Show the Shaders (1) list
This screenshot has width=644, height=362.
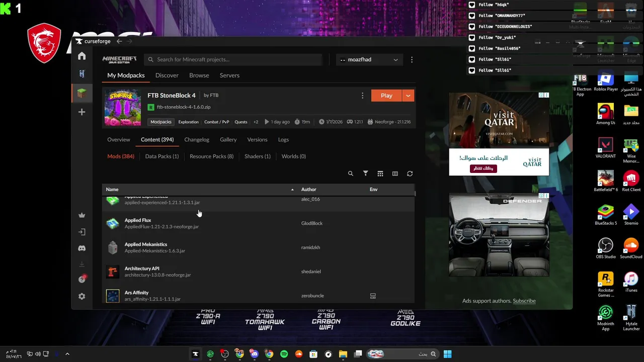pyautogui.click(x=258, y=156)
